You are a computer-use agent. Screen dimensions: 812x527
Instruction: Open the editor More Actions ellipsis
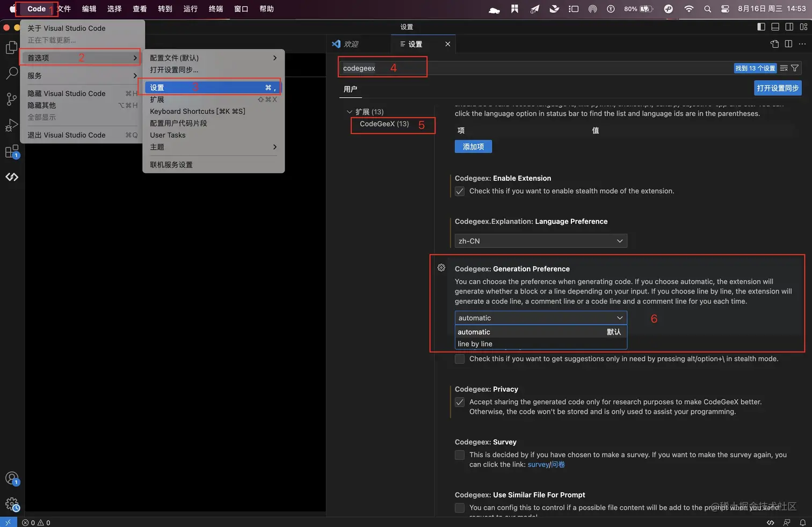[x=802, y=44]
